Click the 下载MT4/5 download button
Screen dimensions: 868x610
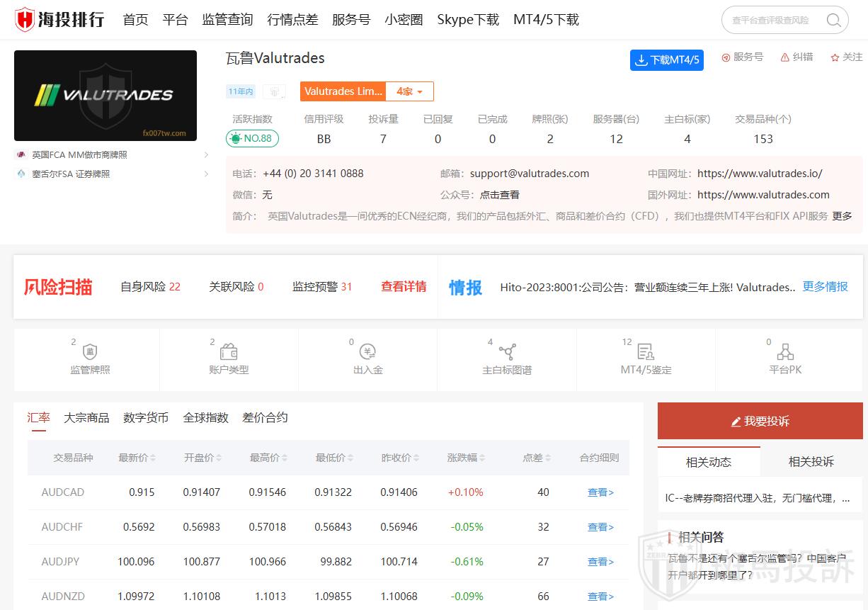pos(666,60)
